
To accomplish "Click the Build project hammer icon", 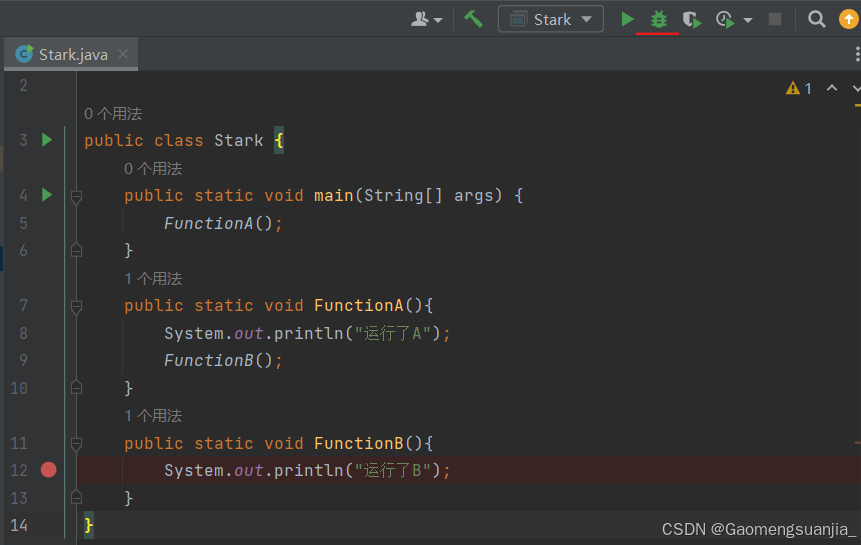I will [473, 19].
